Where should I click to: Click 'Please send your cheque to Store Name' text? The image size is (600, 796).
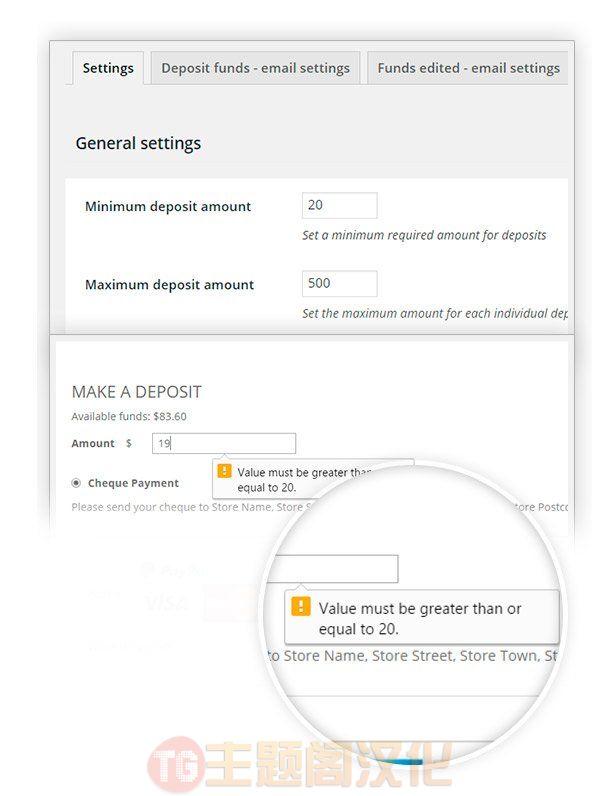172,507
